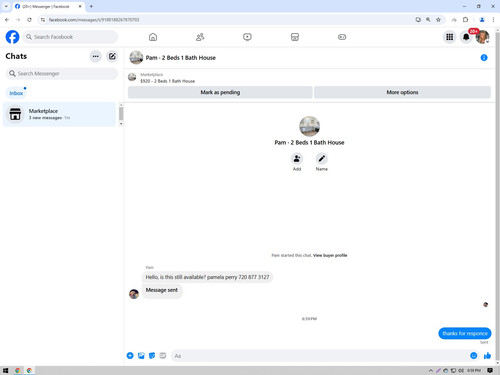Open more actions with the plus icon

point(130,356)
